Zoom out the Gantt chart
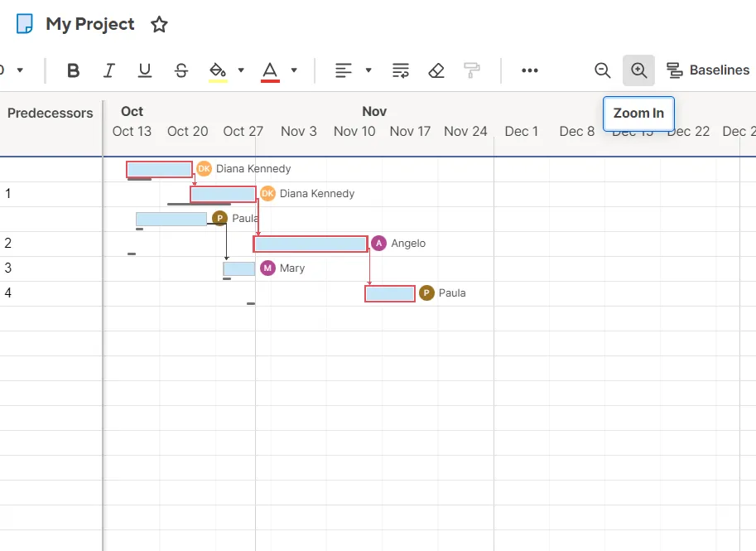The image size is (756, 551). [x=603, y=70]
